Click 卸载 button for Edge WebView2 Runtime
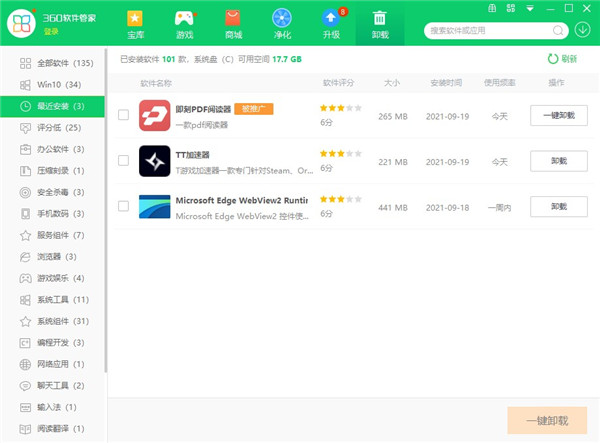Screen dimensions: 600x443 click(559, 206)
